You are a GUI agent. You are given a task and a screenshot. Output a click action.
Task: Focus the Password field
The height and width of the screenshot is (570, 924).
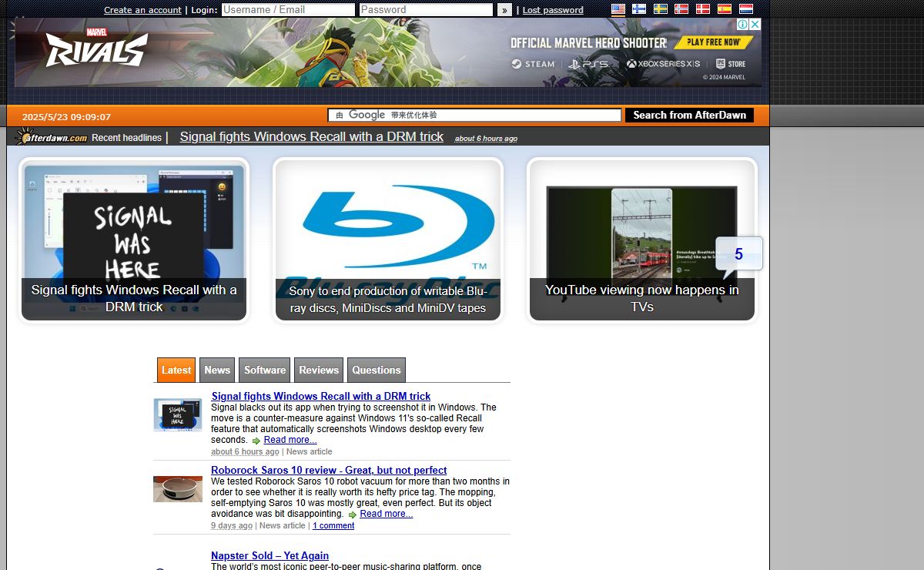point(426,10)
